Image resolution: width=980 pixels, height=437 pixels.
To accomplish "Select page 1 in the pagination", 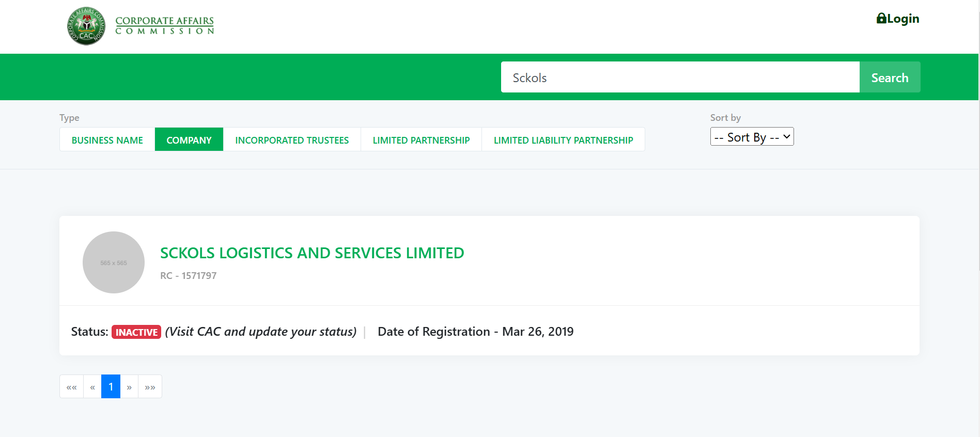I will (111, 386).
